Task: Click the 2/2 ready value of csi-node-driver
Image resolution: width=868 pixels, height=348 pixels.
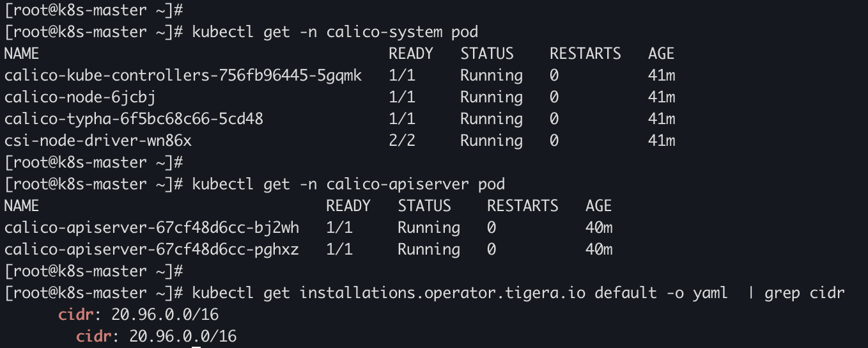Action: 402,141
